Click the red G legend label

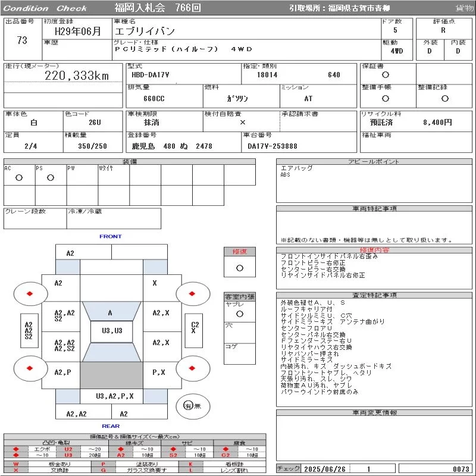[x=103, y=470]
